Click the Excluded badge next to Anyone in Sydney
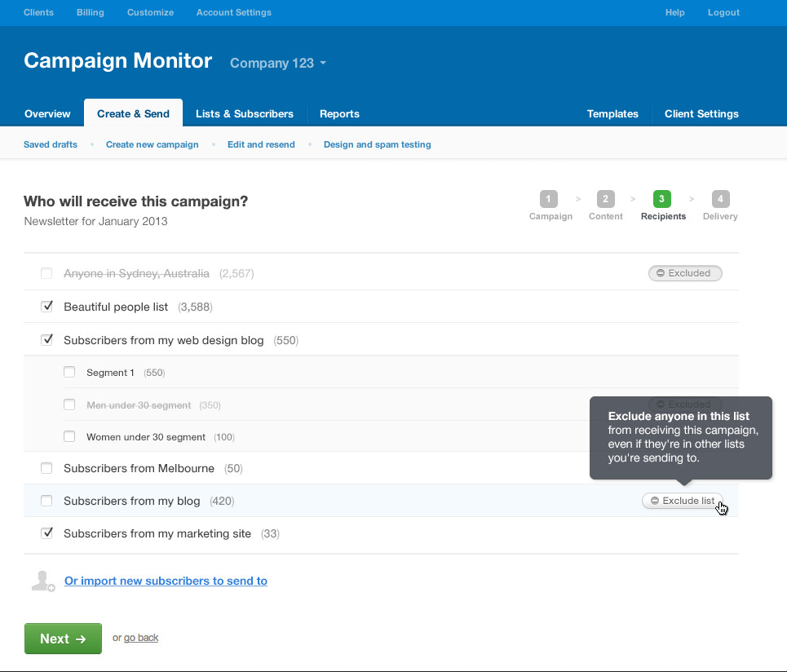 click(685, 273)
